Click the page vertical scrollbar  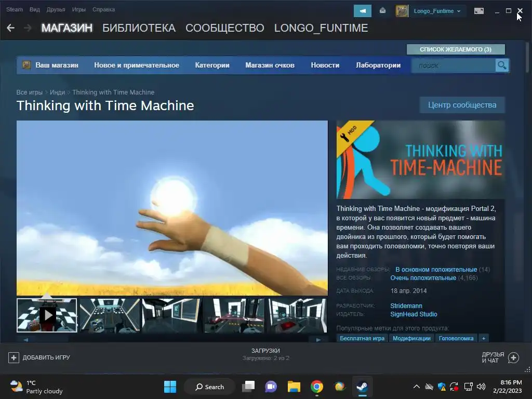tap(527, 58)
